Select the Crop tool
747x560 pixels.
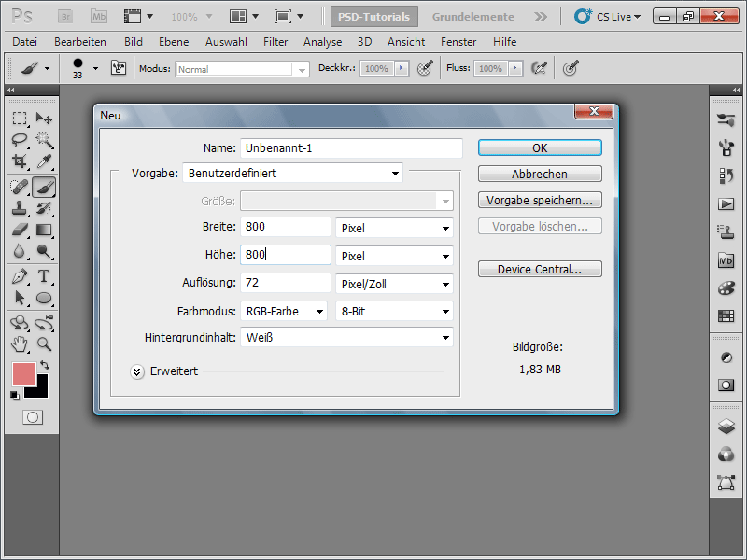point(20,161)
